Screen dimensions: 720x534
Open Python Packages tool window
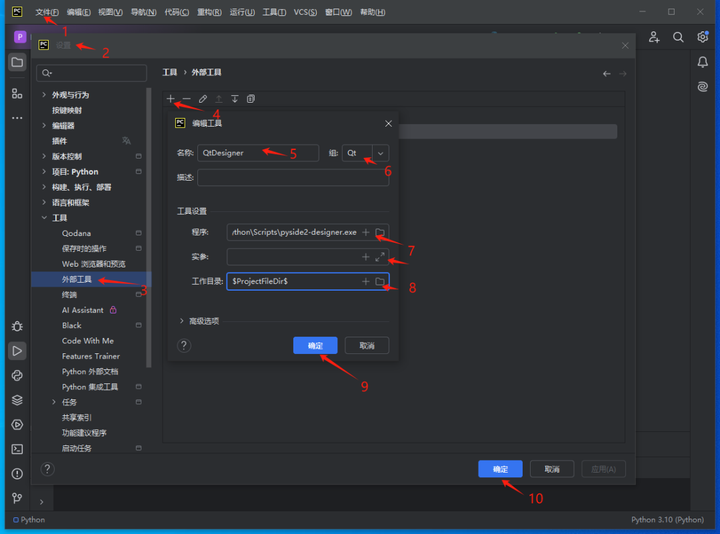coord(17,400)
